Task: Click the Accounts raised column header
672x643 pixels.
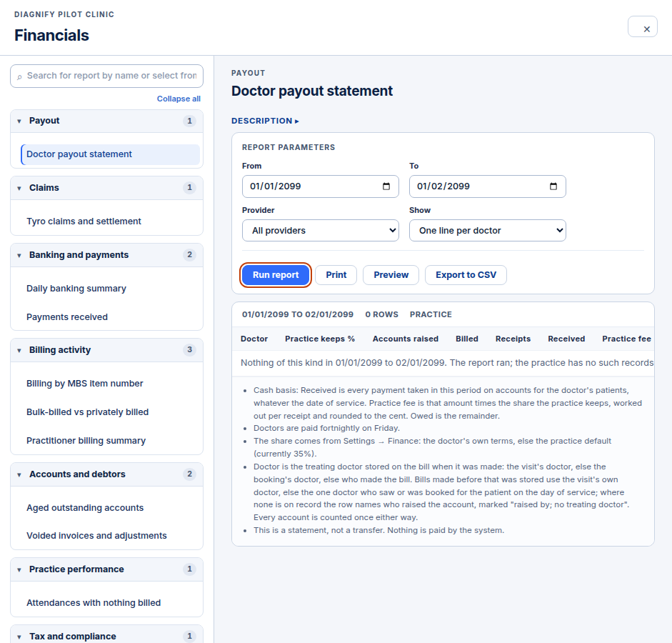Action: [x=406, y=339]
